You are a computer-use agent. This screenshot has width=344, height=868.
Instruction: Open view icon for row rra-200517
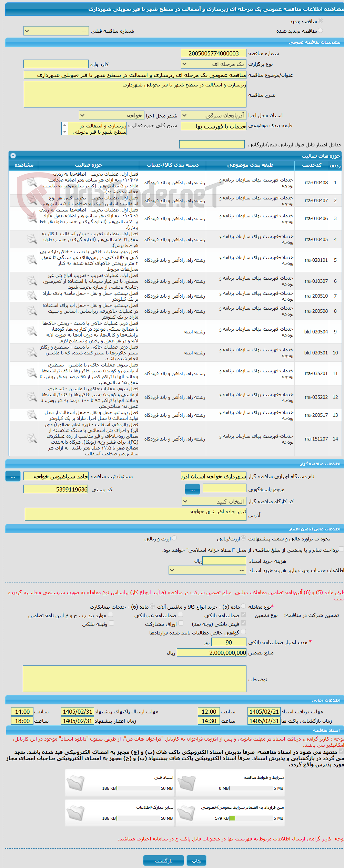[32, 415]
